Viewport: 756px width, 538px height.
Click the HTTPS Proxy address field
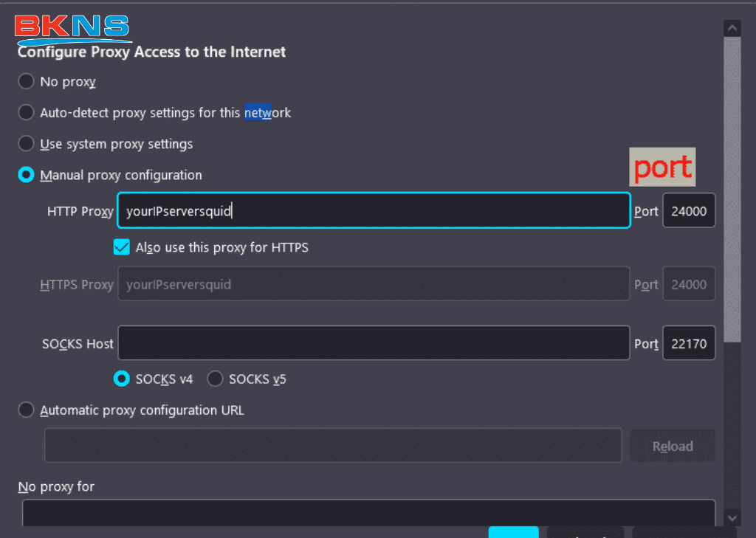click(x=373, y=284)
